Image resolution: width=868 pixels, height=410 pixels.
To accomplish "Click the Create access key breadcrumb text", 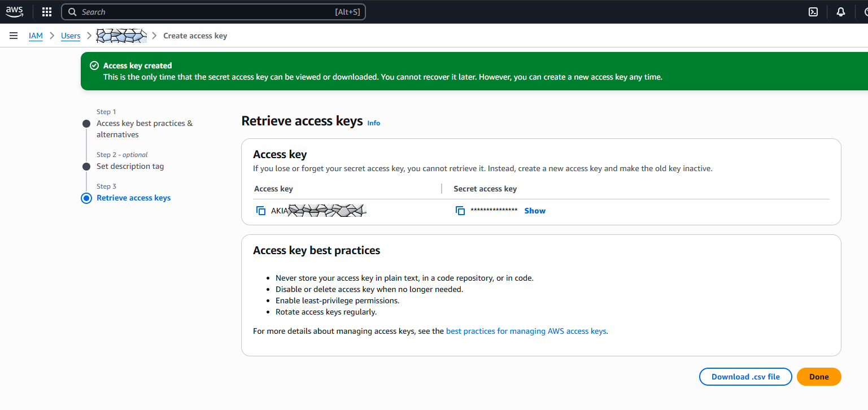I will coord(195,36).
